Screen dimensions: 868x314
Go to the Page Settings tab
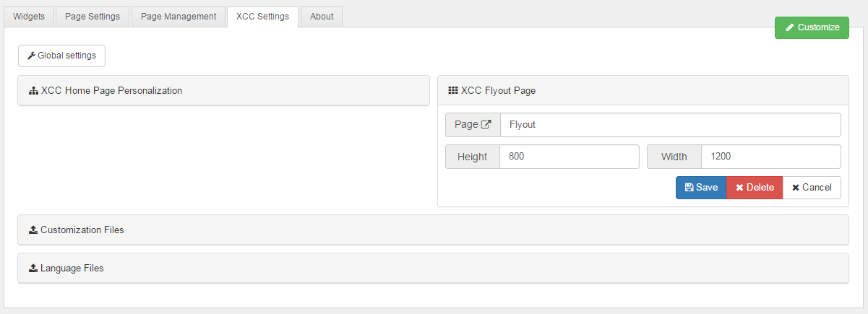(93, 17)
